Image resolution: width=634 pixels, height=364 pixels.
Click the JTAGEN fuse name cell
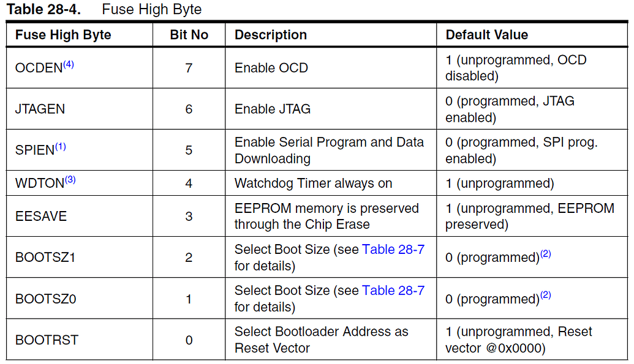(x=40, y=109)
